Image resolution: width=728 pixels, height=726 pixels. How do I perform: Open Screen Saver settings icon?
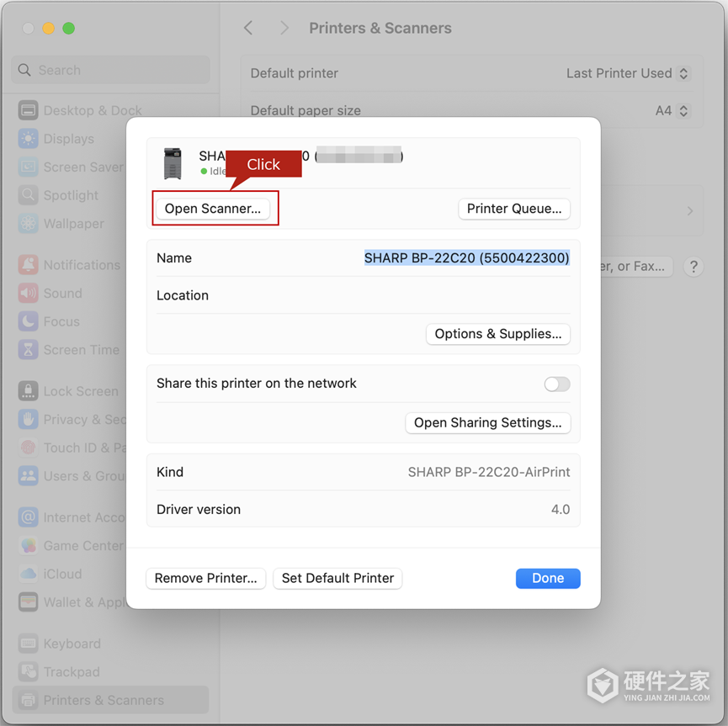tap(29, 167)
